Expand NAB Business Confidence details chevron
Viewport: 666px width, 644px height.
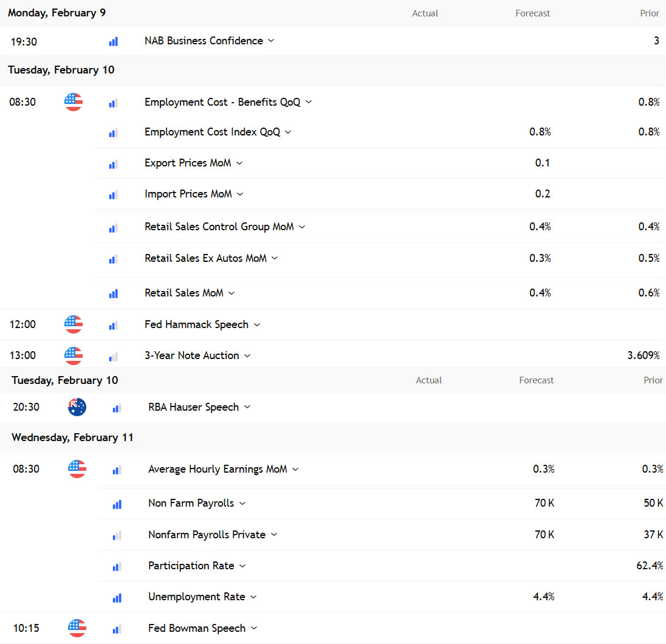(271, 41)
